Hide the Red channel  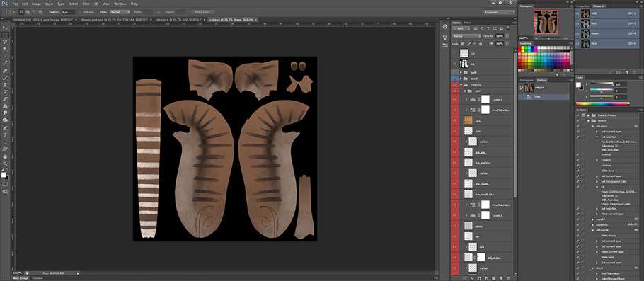click(x=578, y=24)
